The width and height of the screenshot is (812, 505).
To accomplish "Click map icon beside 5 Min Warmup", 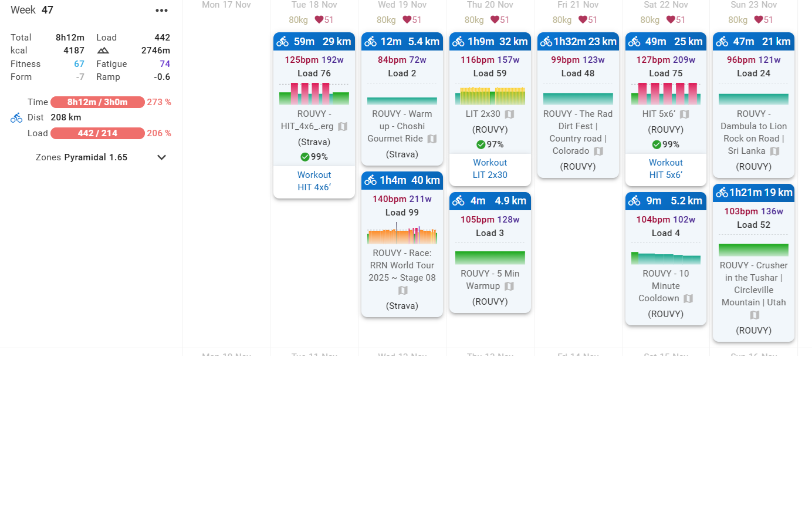I will [x=509, y=286].
